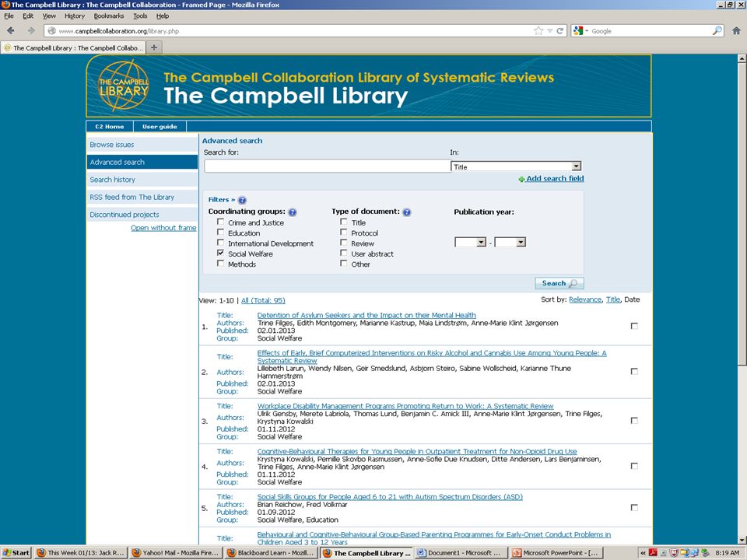747x560 pixels.
Task: Click the browser Forward arrow
Action: click(31, 30)
